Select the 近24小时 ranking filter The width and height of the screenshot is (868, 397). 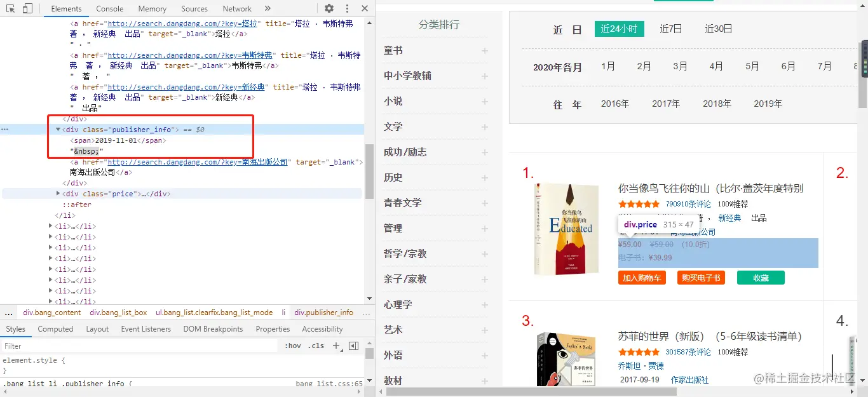620,29
